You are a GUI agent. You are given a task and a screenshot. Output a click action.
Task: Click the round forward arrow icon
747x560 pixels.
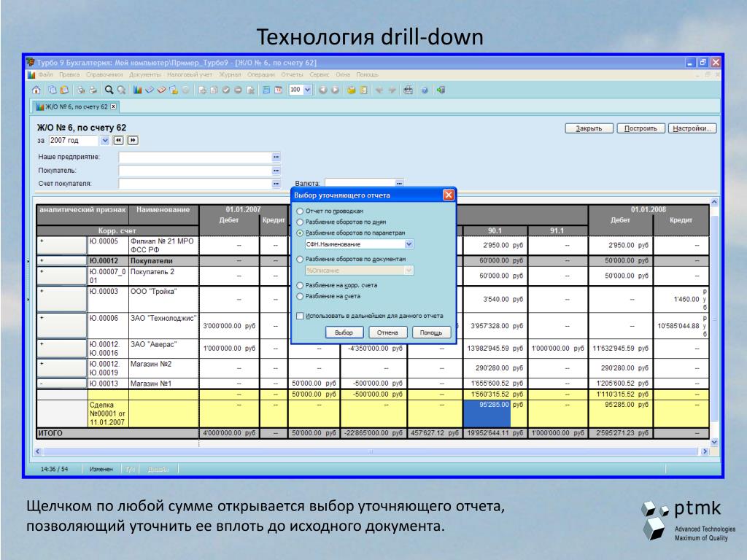point(336,90)
